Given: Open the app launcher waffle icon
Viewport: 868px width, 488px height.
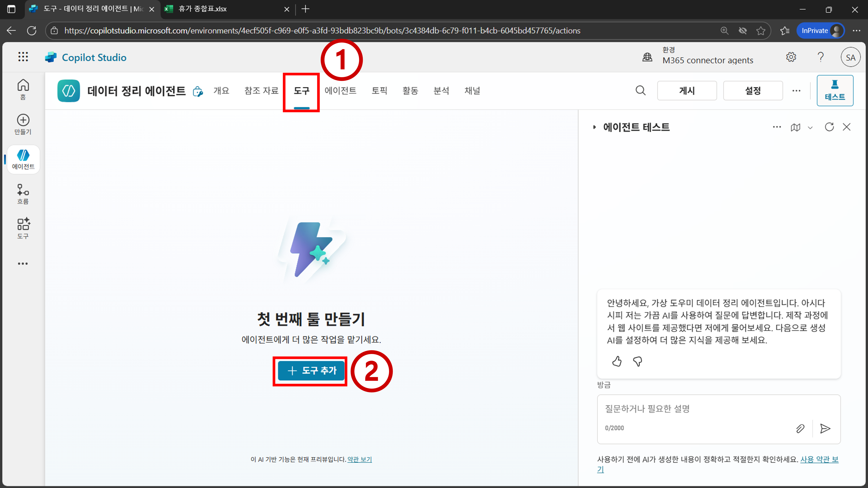Looking at the screenshot, I should click(23, 57).
